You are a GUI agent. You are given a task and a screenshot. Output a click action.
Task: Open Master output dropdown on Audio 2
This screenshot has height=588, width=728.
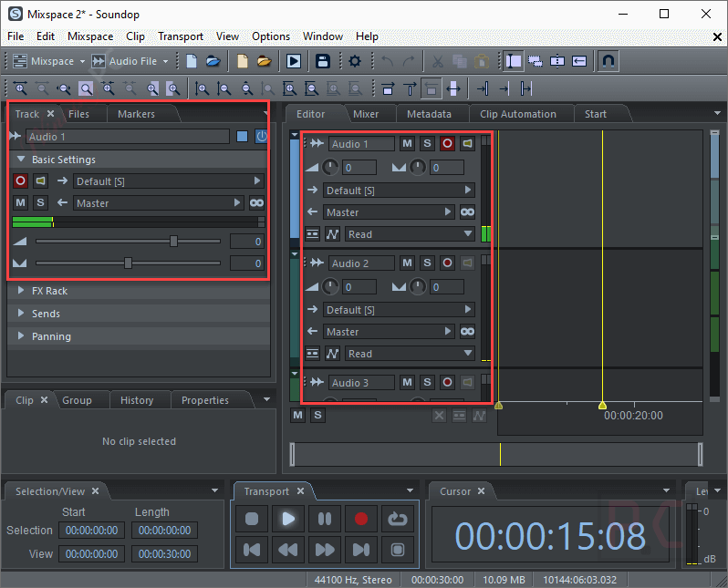pos(389,331)
